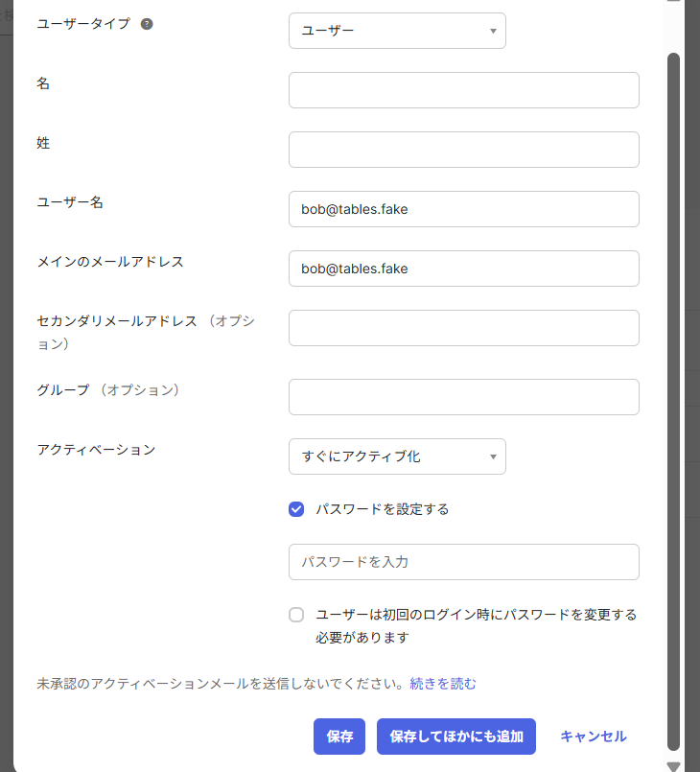Click the scroll down arrow of the scrollbar
Image resolution: width=700 pixels, height=772 pixels.
pos(673,765)
